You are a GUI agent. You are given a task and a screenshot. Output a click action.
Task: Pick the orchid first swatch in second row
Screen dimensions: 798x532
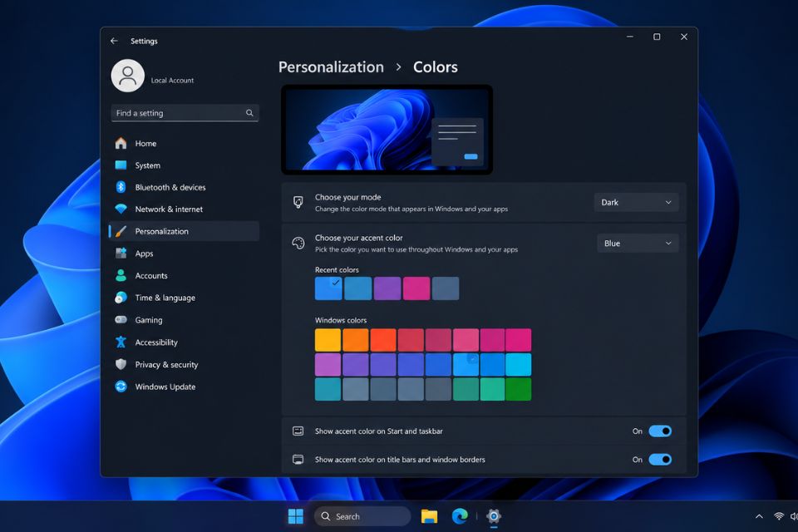(x=328, y=365)
